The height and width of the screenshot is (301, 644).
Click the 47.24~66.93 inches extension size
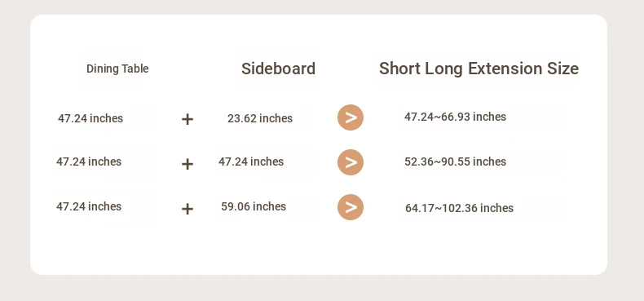455,117
